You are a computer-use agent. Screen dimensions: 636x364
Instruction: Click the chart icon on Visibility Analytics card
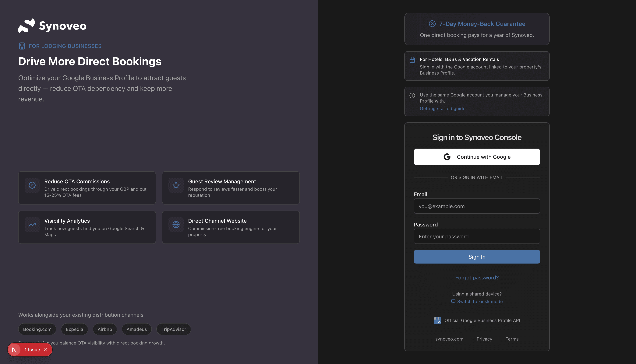click(x=32, y=225)
